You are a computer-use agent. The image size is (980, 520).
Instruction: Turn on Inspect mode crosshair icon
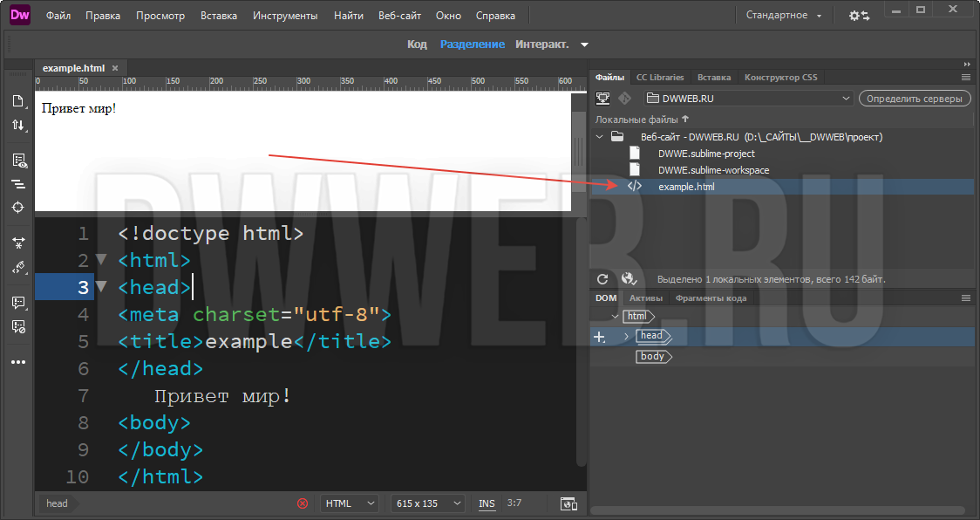17,207
